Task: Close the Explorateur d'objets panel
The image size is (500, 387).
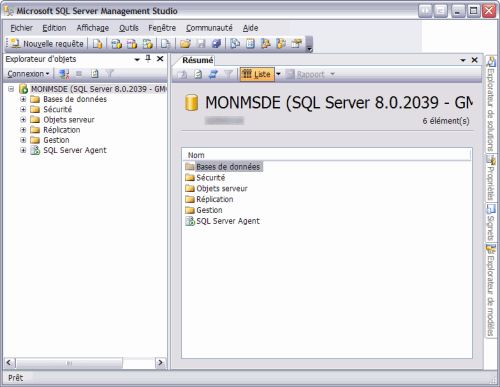Action: pos(160,59)
